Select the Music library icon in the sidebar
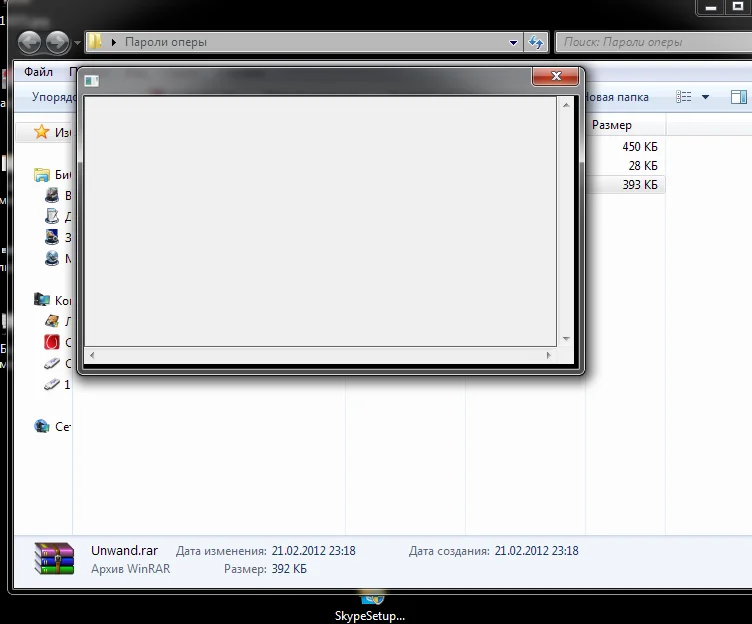 [x=52, y=258]
